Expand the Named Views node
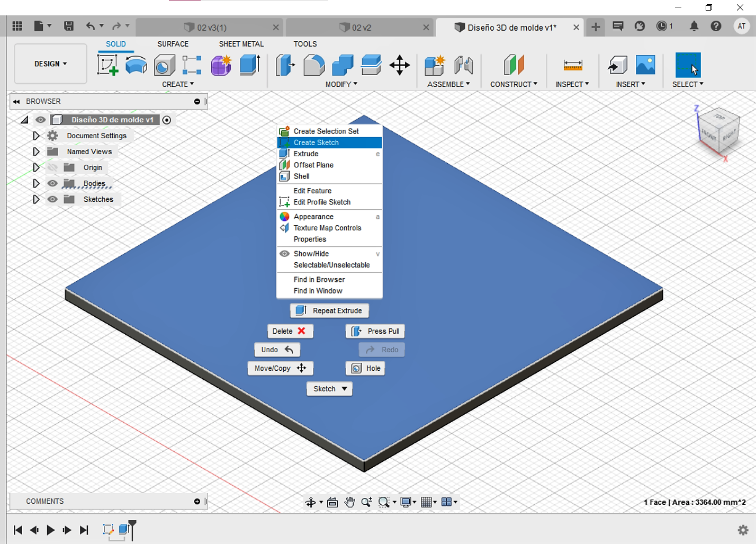Viewport: 756px width, 544px height. point(36,151)
